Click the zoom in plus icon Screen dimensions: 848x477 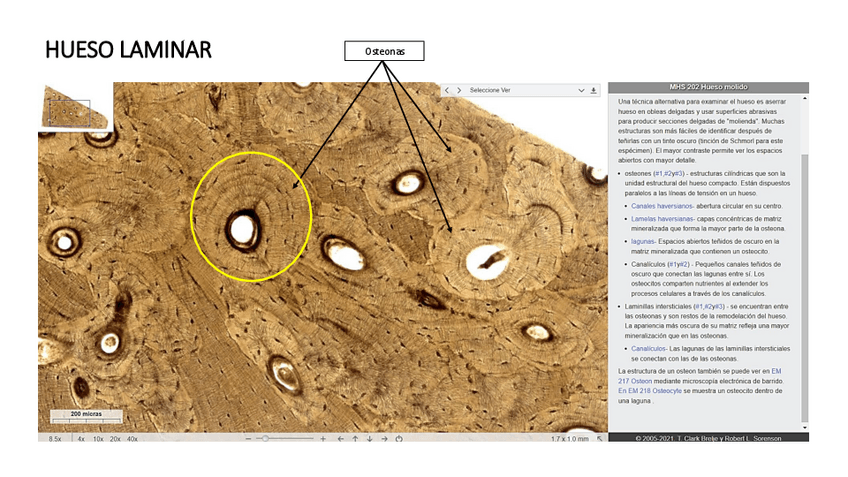pos(322,438)
